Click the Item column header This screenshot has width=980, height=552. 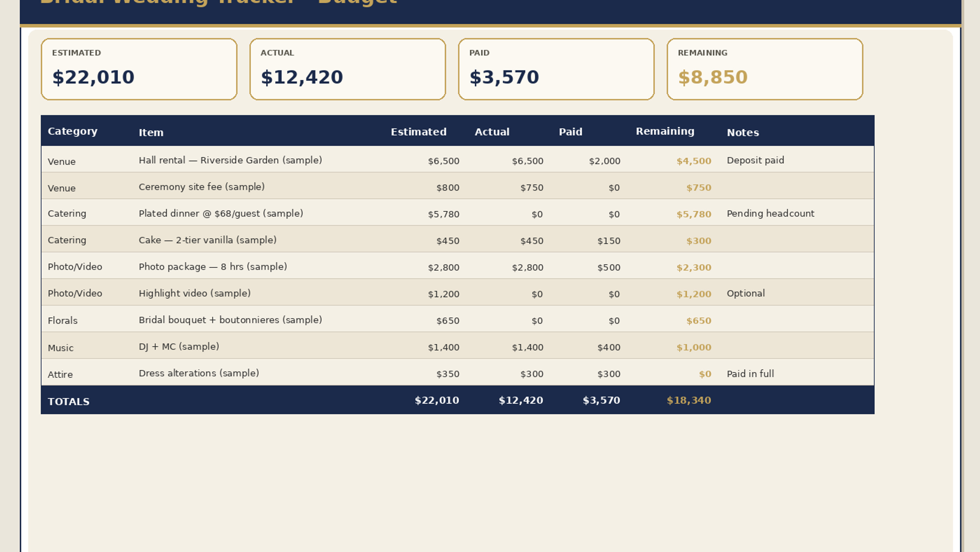click(151, 133)
